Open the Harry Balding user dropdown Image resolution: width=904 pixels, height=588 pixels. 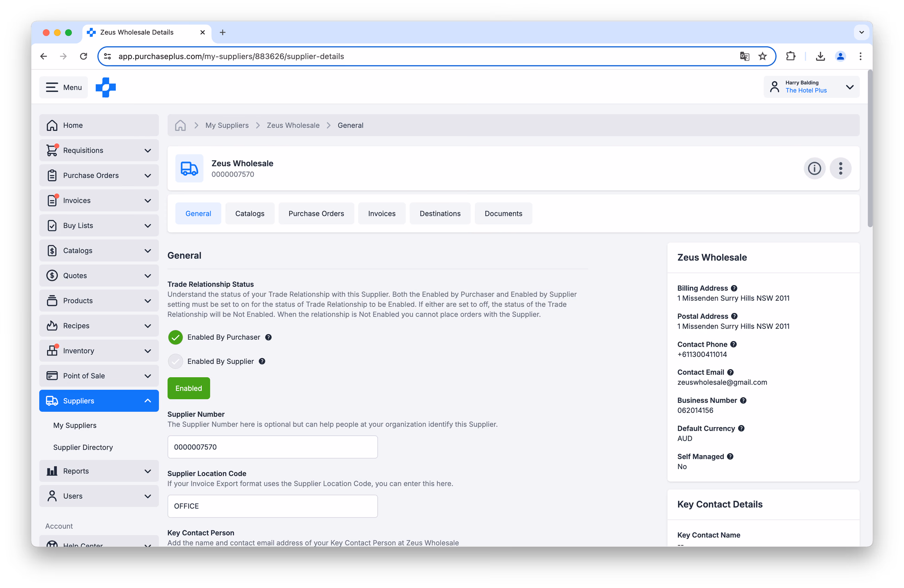point(812,87)
